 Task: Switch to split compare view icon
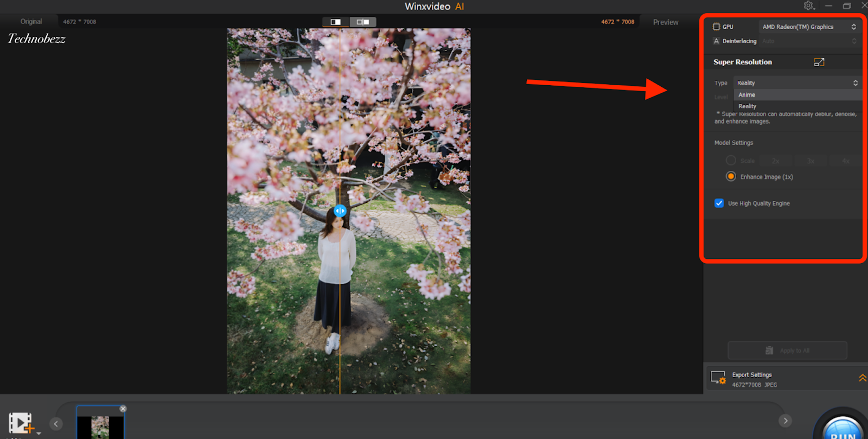pyautogui.click(x=363, y=22)
